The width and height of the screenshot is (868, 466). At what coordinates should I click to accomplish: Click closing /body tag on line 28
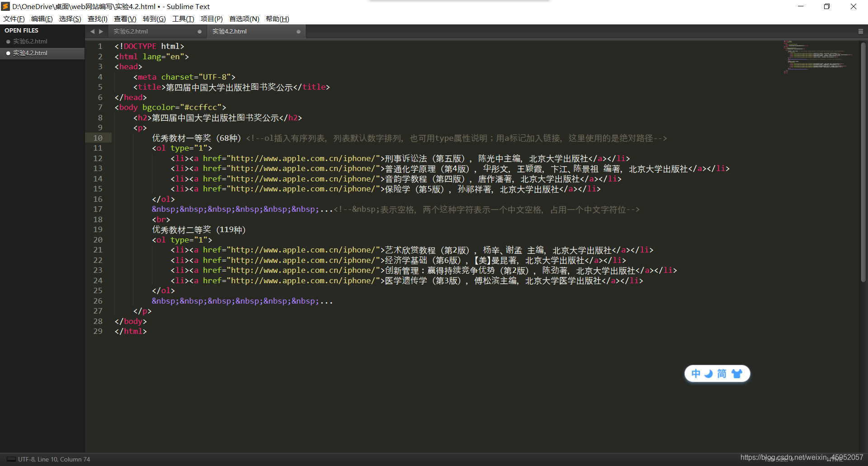[131, 321]
